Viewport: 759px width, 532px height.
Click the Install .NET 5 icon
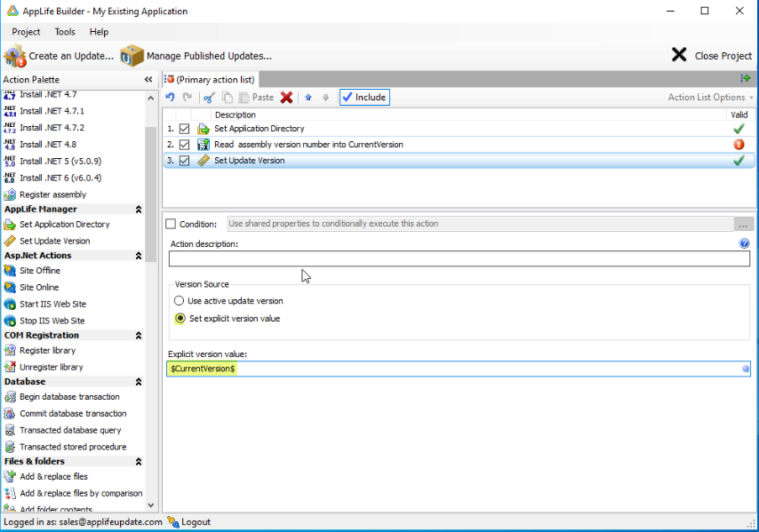10,161
